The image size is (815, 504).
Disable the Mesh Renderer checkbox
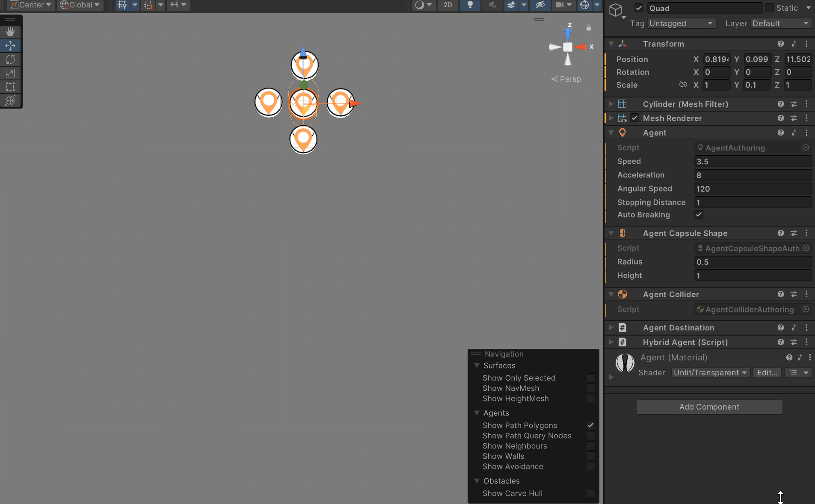tap(635, 118)
